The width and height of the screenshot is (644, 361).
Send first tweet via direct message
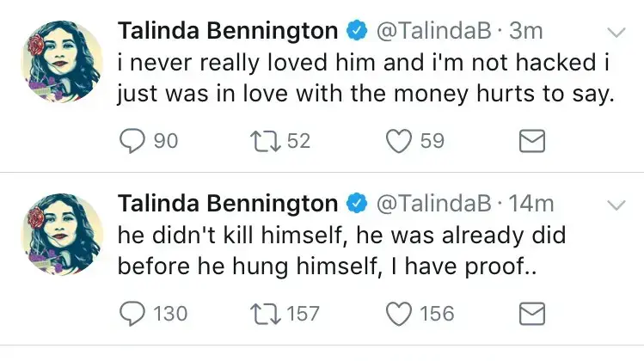532,141
